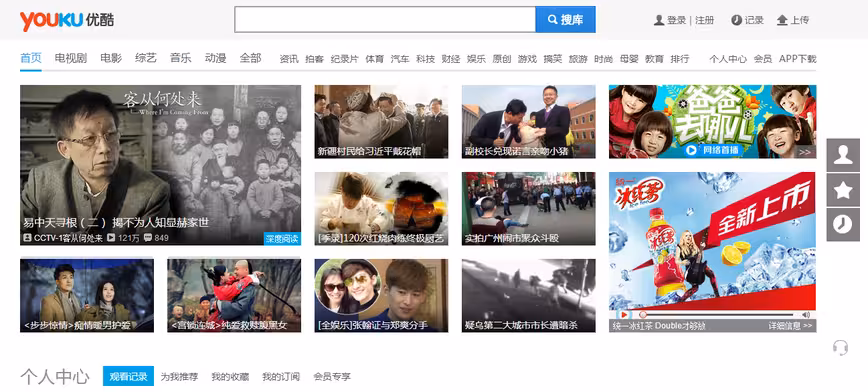Mute the ad video volume icon
This screenshot has height=392, width=868.
click(x=806, y=314)
